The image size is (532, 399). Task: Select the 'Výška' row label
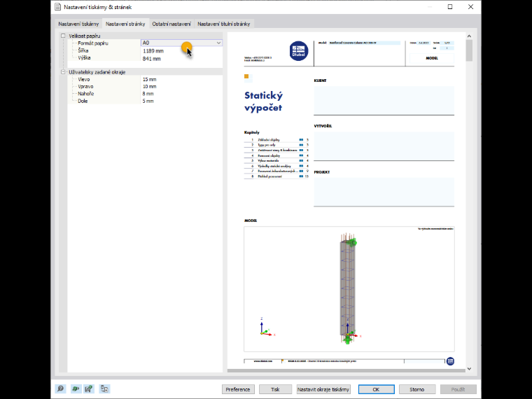84,57
